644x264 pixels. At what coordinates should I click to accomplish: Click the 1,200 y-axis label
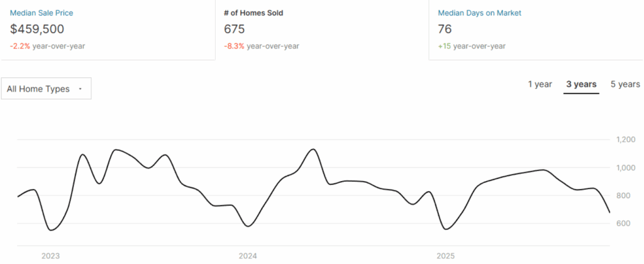(628, 140)
